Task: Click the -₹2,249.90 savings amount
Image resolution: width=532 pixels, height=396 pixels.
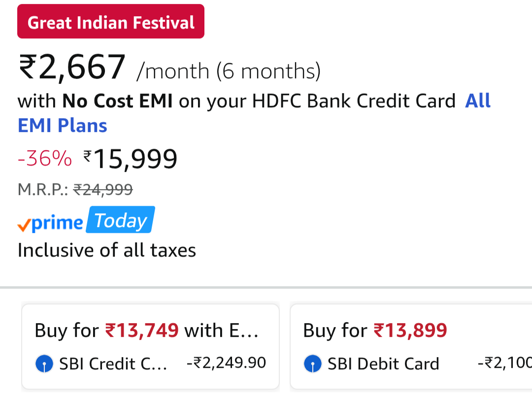Action: tap(227, 363)
